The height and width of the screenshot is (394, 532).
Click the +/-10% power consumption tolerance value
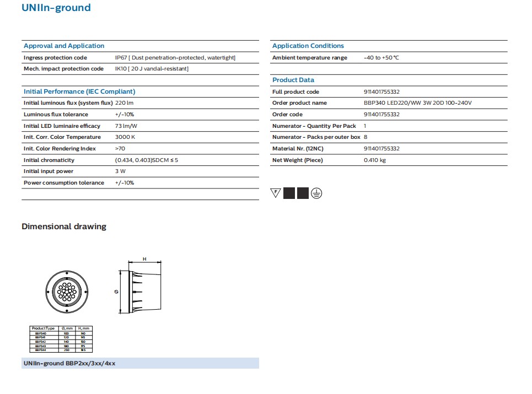125,183
